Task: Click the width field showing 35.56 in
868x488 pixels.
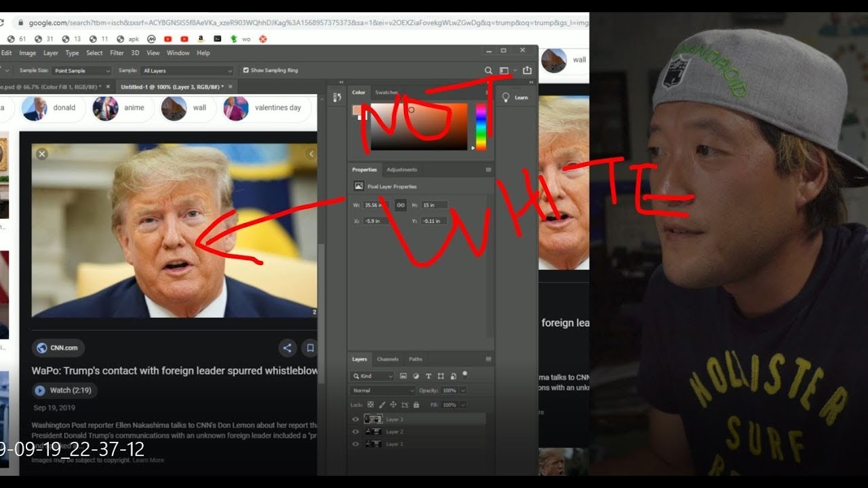Action: tap(376, 205)
